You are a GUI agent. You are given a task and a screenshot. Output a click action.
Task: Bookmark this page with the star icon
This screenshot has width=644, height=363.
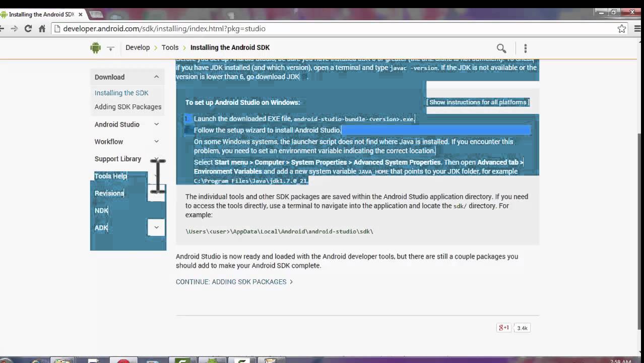coord(622,29)
